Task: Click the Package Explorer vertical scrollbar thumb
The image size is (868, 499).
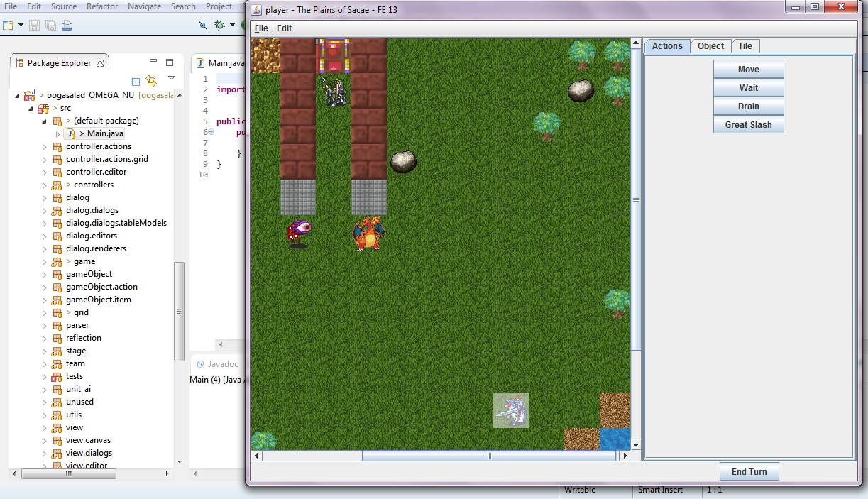Action: coord(180,312)
